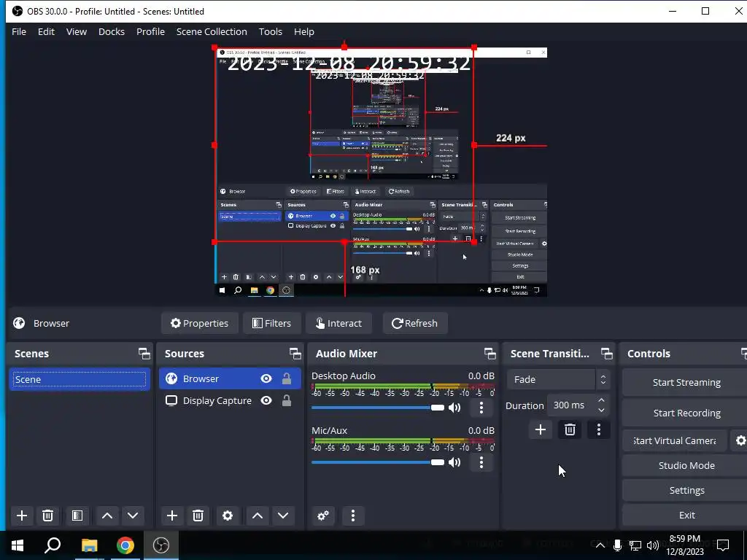
Task: Open File Explorer from taskbar
Action: (89, 545)
